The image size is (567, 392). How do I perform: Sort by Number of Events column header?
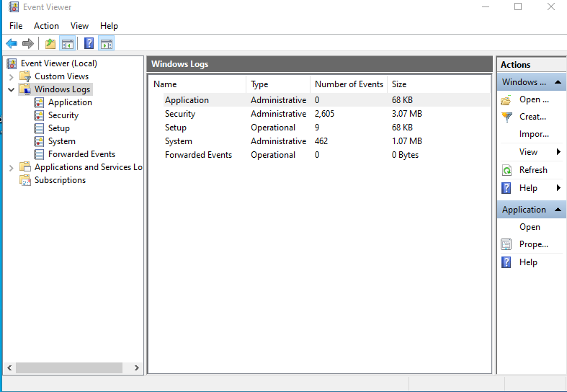pos(349,84)
